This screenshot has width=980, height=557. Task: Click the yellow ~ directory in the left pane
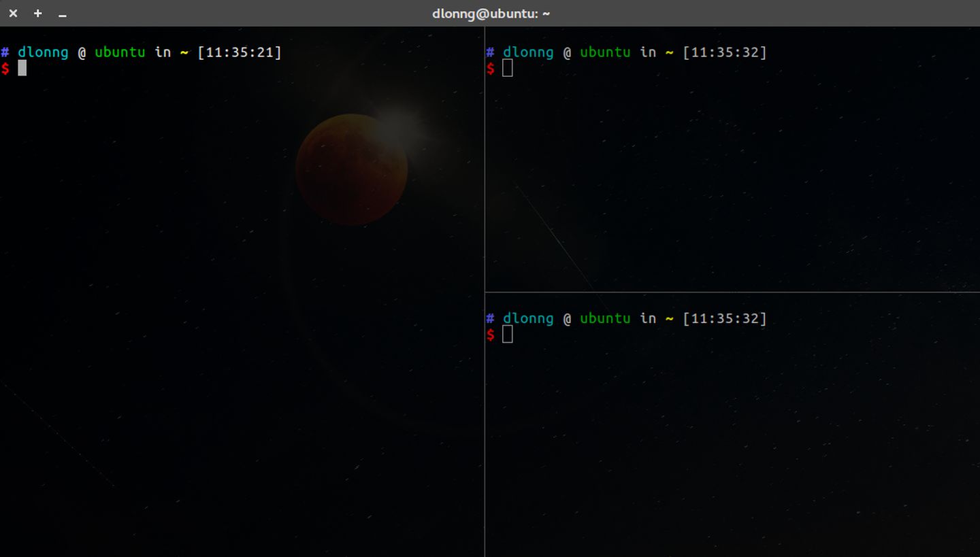pos(184,52)
